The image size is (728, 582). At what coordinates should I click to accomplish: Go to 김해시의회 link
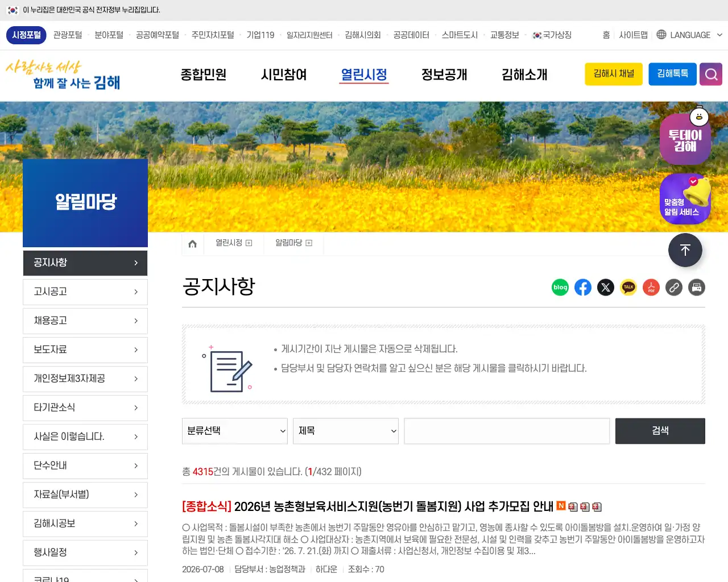click(363, 35)
